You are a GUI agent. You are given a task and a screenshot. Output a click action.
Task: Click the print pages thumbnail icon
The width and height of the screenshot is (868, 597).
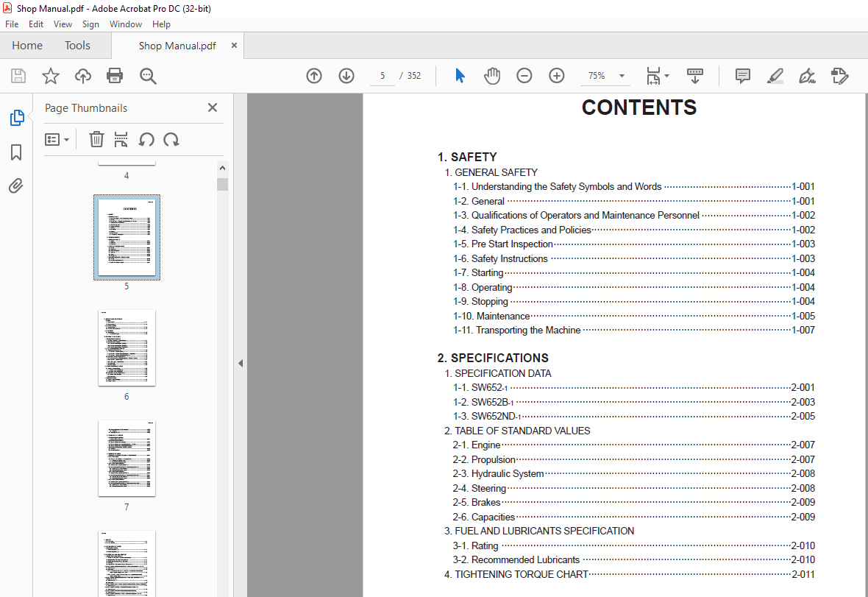coord(121,140)
